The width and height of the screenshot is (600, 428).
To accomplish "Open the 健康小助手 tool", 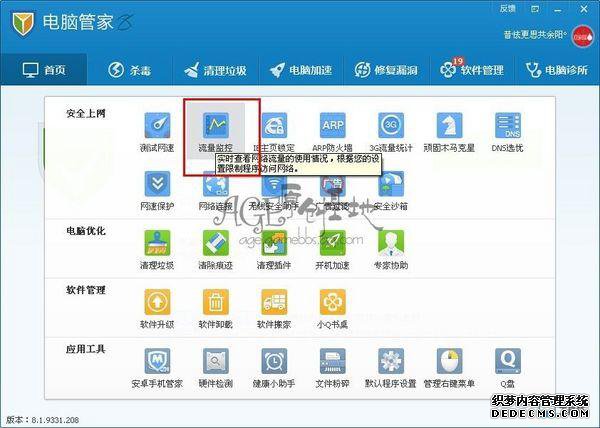I will pyautogui.click(x=274, y=368).
